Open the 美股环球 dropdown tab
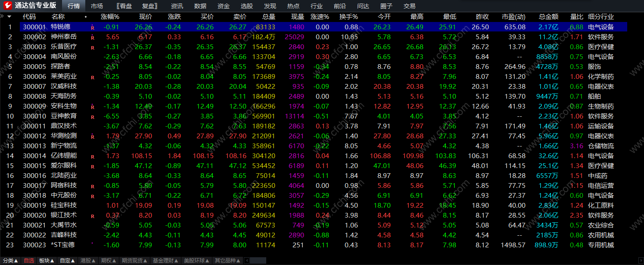644x265 pixels. click(x=196, y=260)
